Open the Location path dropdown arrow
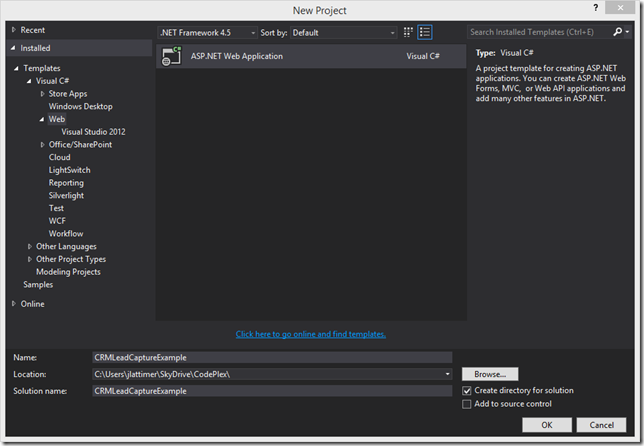The image size is (644, 446). coord(447,374)
